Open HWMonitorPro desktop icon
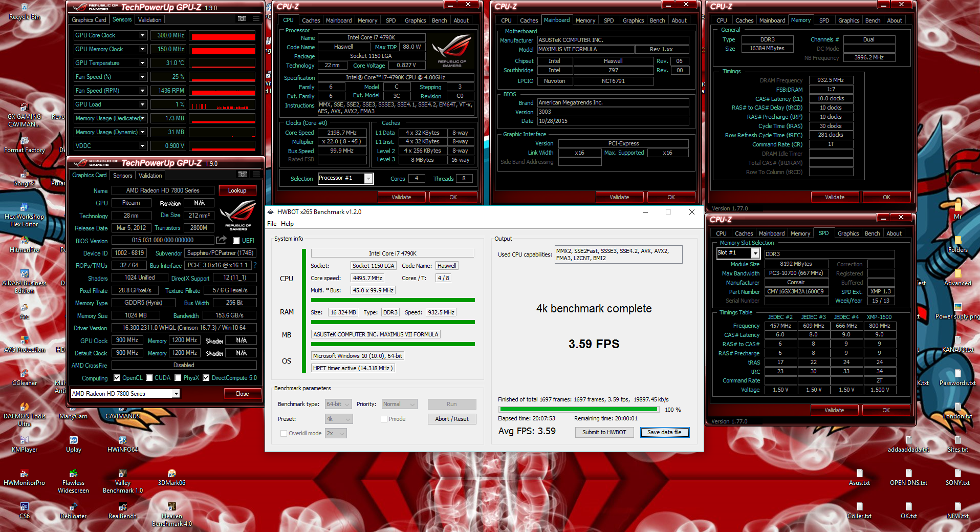980x532 pixels. point(24,477)
